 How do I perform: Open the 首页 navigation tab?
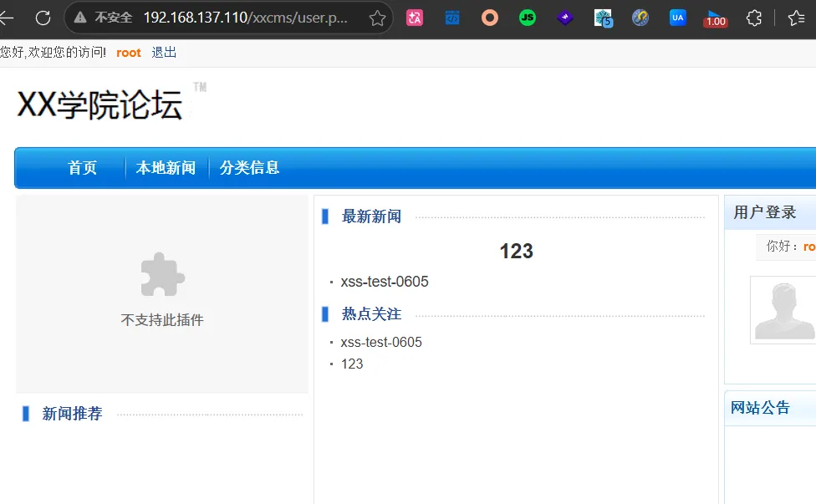[82, 168]
